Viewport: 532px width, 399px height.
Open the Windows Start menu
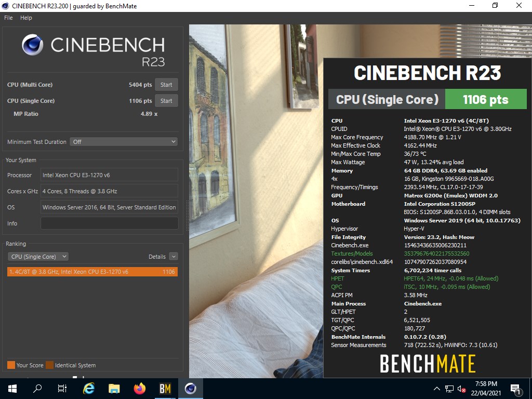tap(12, 389)
